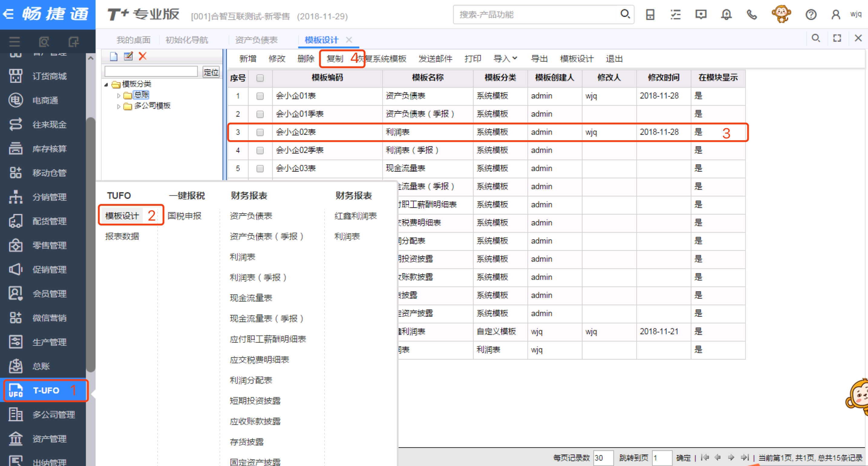This screenshot has height=466, width=868.
Task: Select 国税申报 menu item
Action: [x=184, y=216]
